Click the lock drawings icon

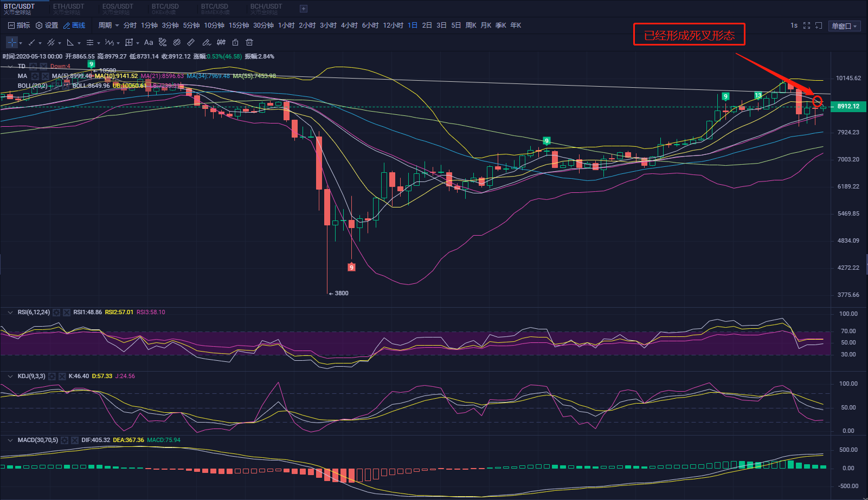(235, 42)
